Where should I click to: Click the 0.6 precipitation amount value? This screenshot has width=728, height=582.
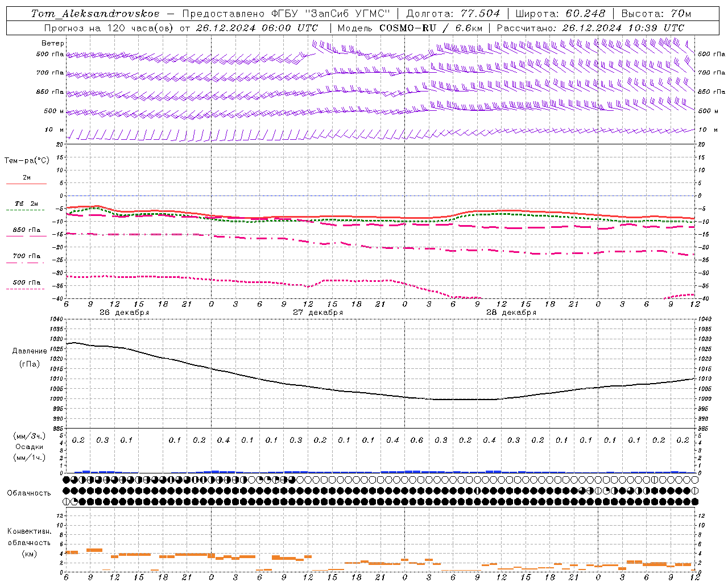coord(417,440)
